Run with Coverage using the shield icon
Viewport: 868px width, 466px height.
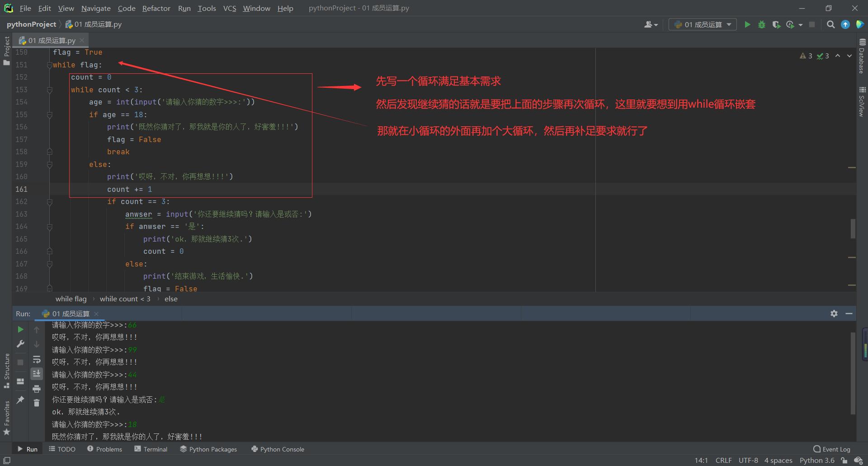pos(776,24)
